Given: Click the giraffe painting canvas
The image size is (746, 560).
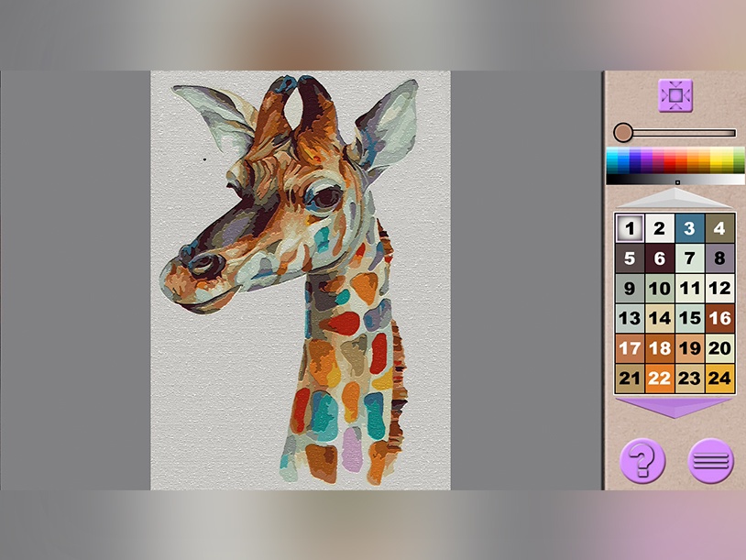Looking at the screenshot, I should [x=301, y=280].
